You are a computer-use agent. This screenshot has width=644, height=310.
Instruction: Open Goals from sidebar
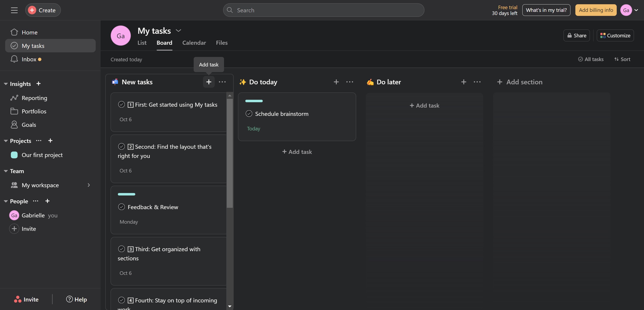pyautogui.click(x=29, y=125)
